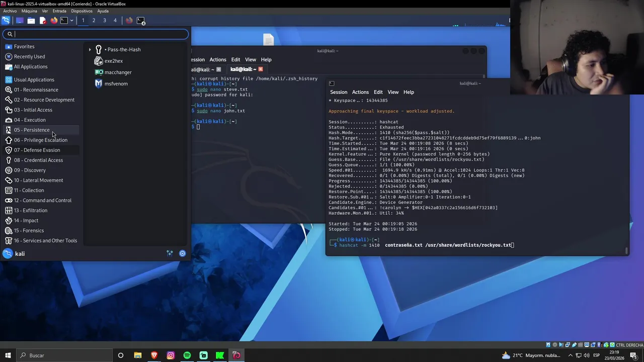Viewport: 644px width, 362px height.
Task: Open Dispositivos menu in VirtualBox
Action: (x=82, y=11)
